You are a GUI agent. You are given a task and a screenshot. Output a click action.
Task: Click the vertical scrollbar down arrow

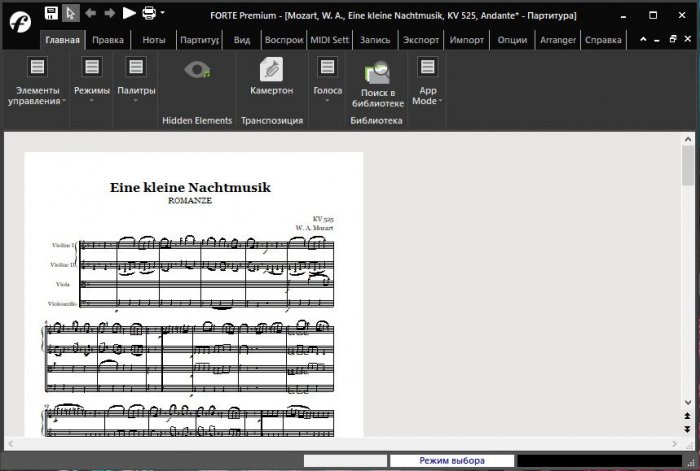point(688,403)
